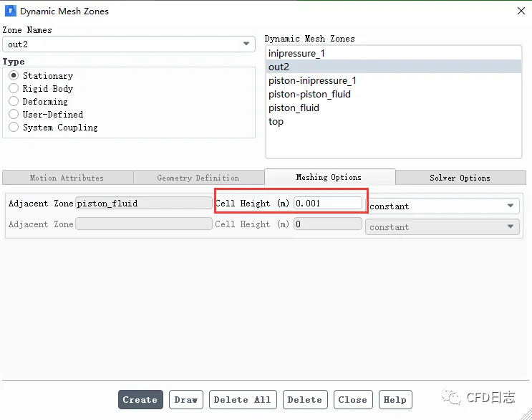Select the Deforming radio button

(x=14, y=102)
